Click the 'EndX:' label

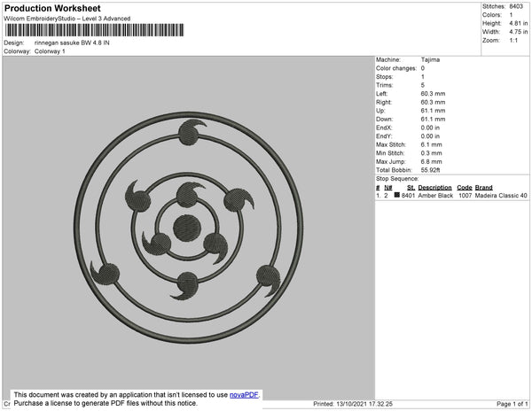coord(384,128)
